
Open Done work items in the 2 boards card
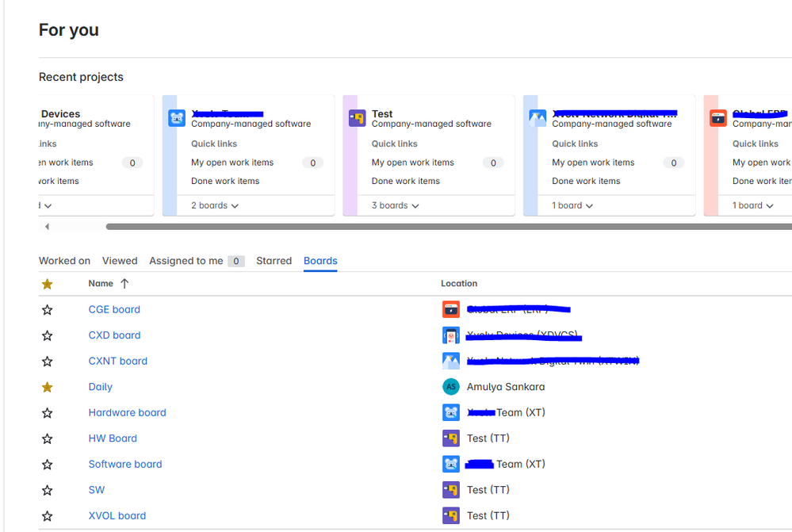point(225,181)
